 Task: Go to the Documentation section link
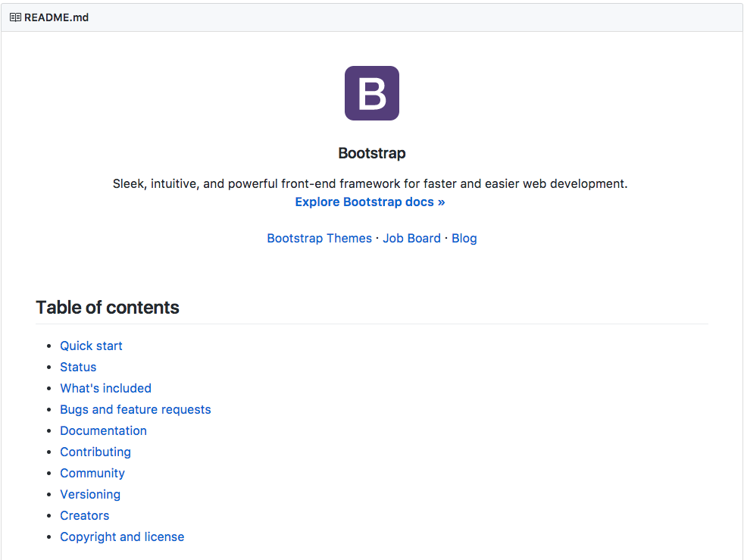pyautogui.click(x=103, y=431)
